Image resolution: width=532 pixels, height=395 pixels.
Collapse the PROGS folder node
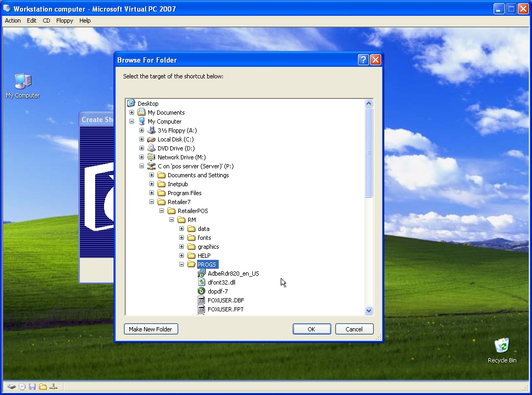[182, 265]
